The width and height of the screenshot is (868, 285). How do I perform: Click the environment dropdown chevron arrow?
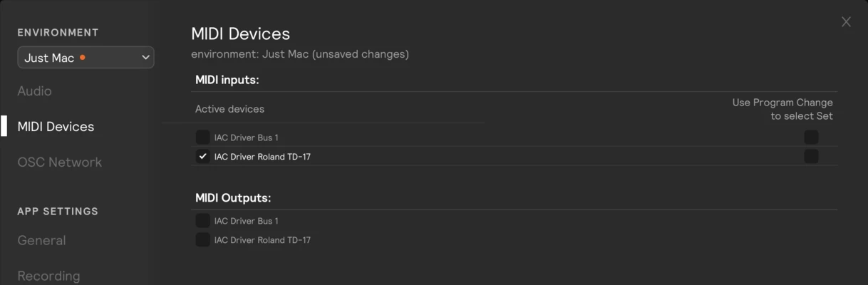[145, 58]
